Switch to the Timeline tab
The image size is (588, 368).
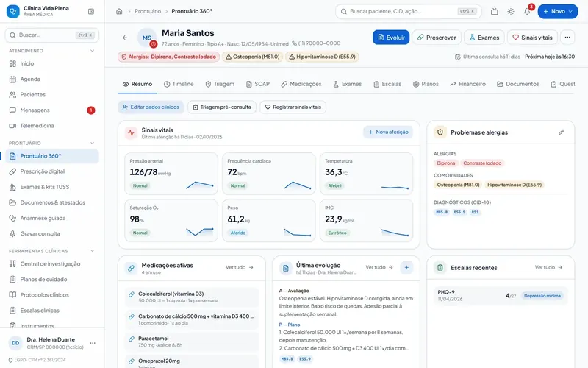click(179, 84)
